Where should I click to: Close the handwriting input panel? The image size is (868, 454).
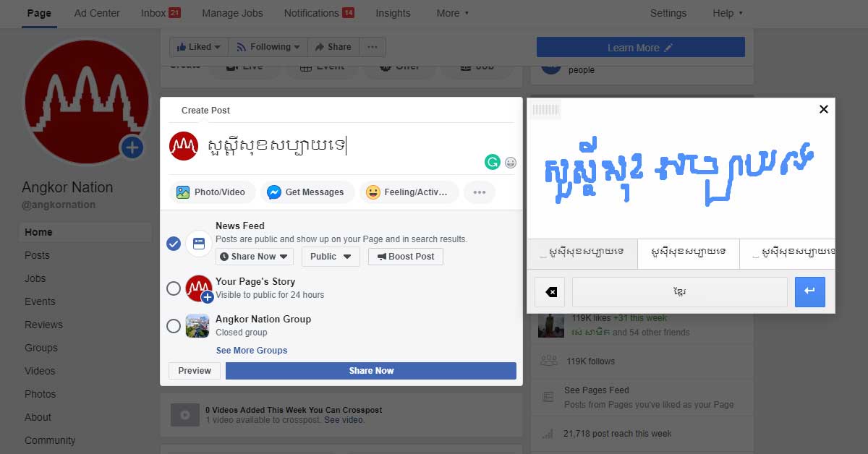pos(823,109)
